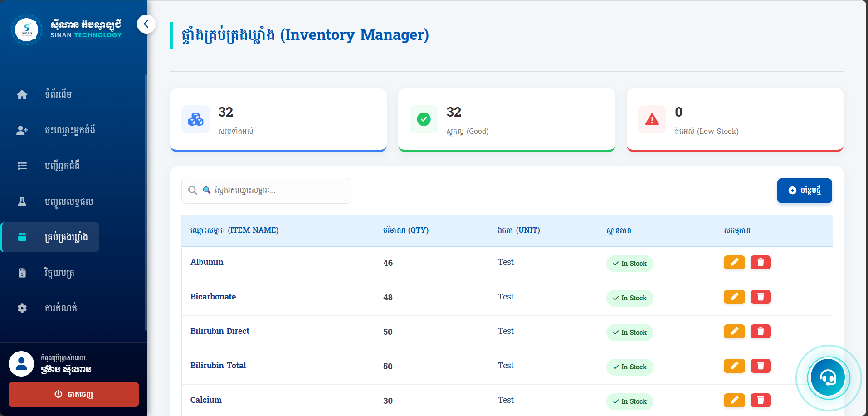Screen dimensions: 868x416
Task: Click the red logout button
Action: pyautogui.click(x=73, y=394)
